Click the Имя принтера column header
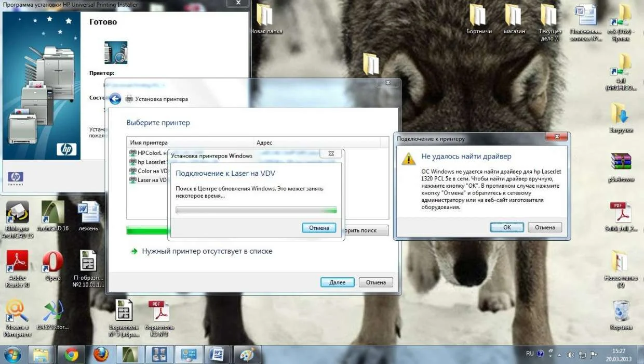 coord(191,142)
